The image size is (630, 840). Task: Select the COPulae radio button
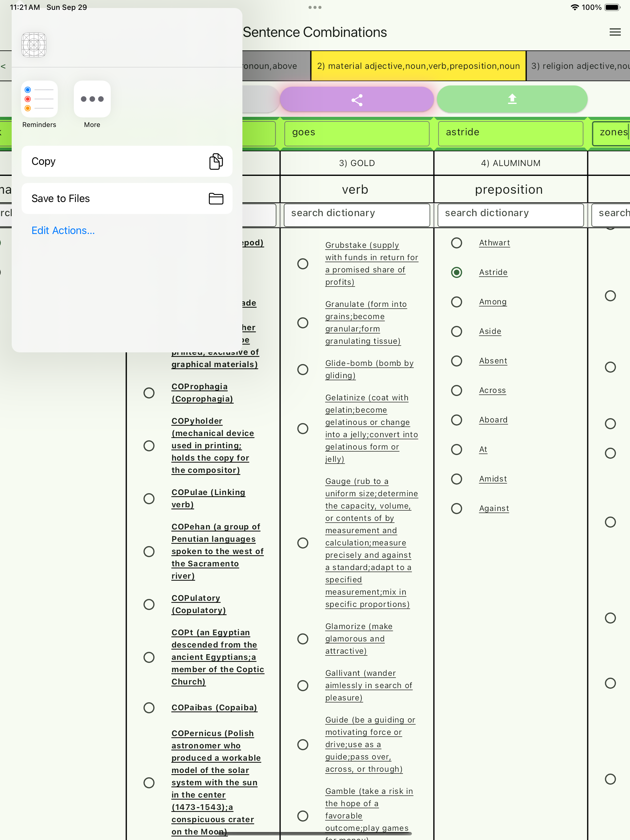click(149, 499)
